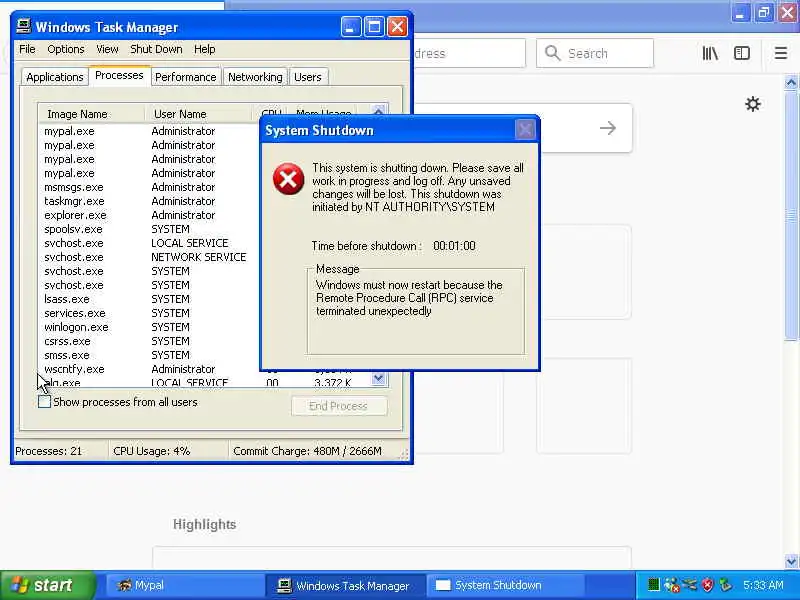Select the services.exe process row
This screenshot has height=600, width=800.
pos(148,313)
